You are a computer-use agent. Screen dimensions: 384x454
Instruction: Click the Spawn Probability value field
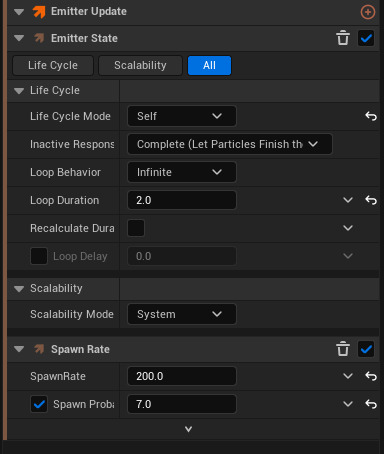coord(182,404)
